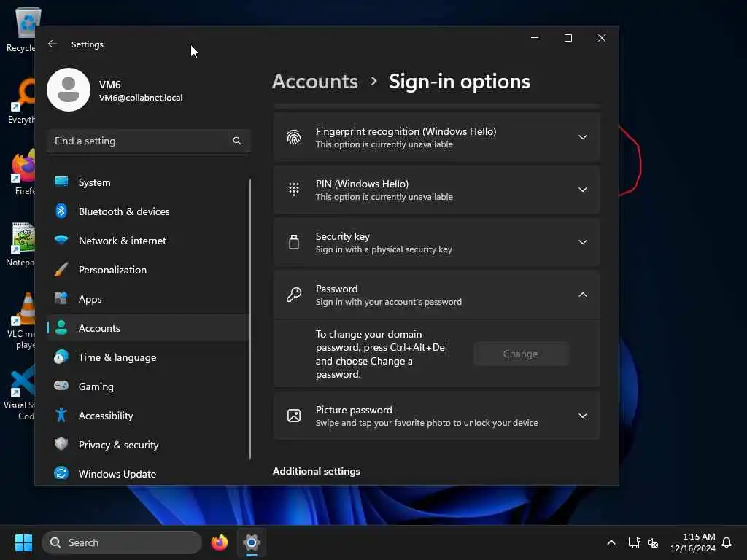Open Bluetooth & devices category
This screenshot has width=747, height=560.
[147, 211]
